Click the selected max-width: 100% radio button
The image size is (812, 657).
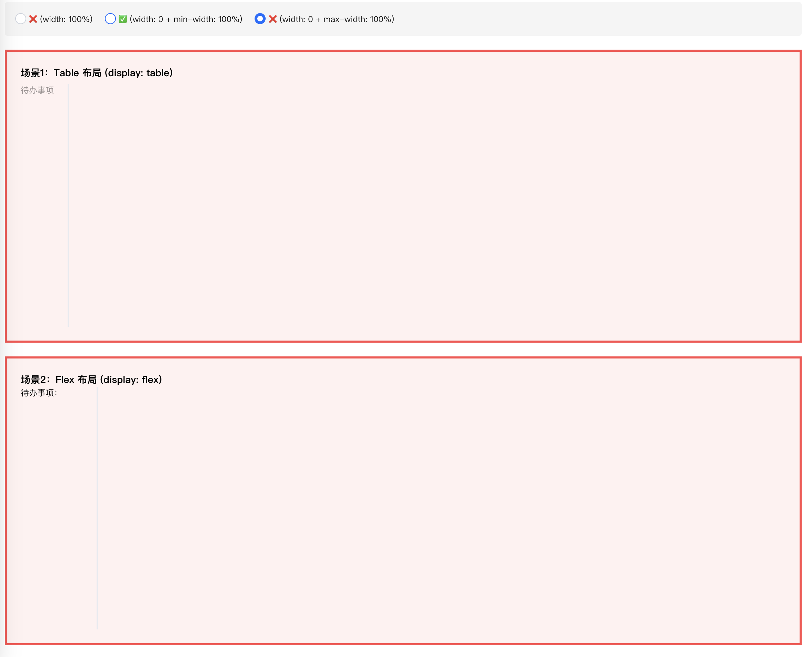[260, 19]
